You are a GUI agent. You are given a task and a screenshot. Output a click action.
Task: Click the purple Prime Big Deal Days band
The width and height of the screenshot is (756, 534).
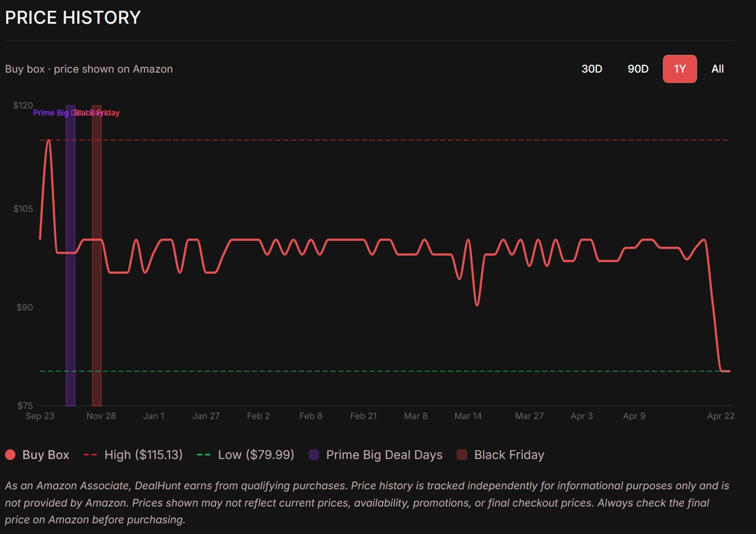[71, 255]
